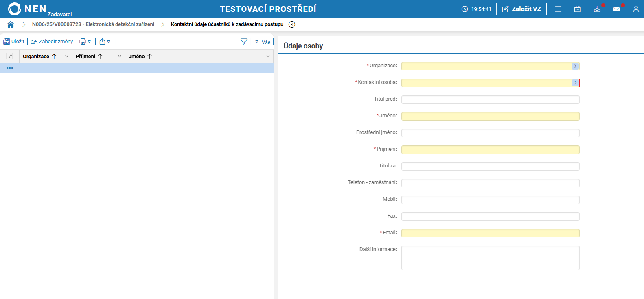Click into the Email input field
This screenshot has width=644, height=299.
tap(490, 233)
